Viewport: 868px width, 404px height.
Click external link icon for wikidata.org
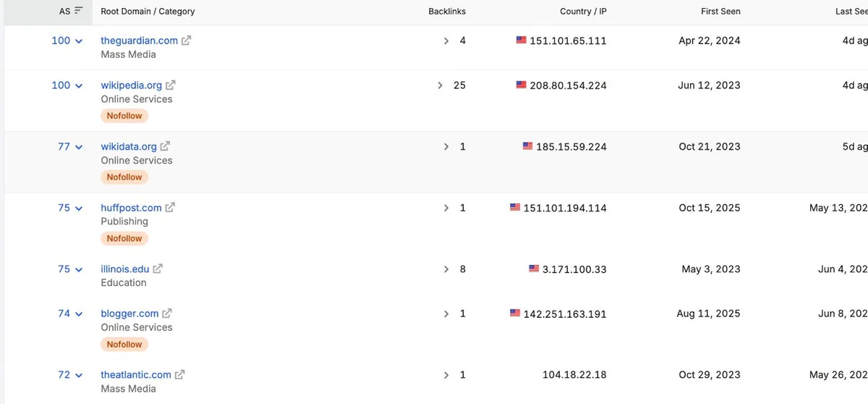(x=165, y=147)
